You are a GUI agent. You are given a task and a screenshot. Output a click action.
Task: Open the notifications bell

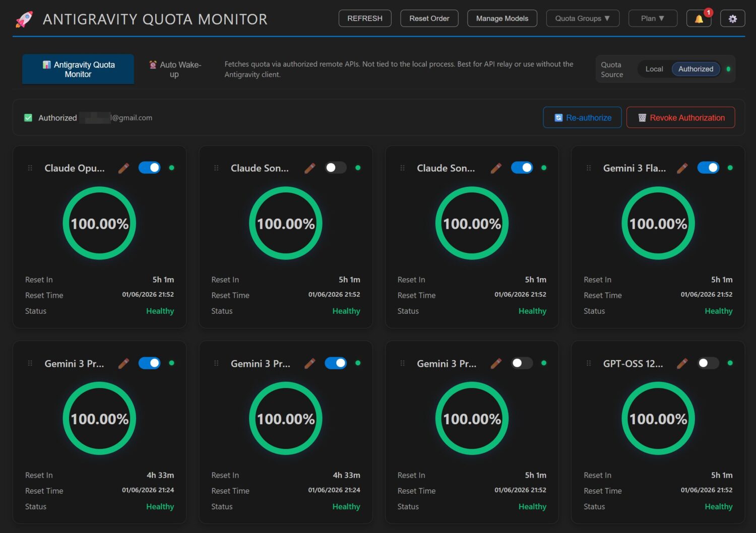pos(699,19)
